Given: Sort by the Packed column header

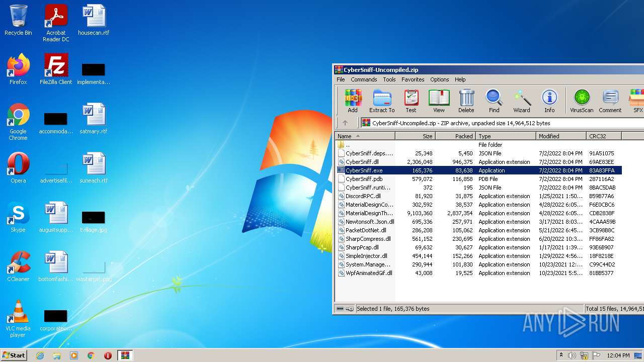Looking at the screenshot, I should click(455, 136).
